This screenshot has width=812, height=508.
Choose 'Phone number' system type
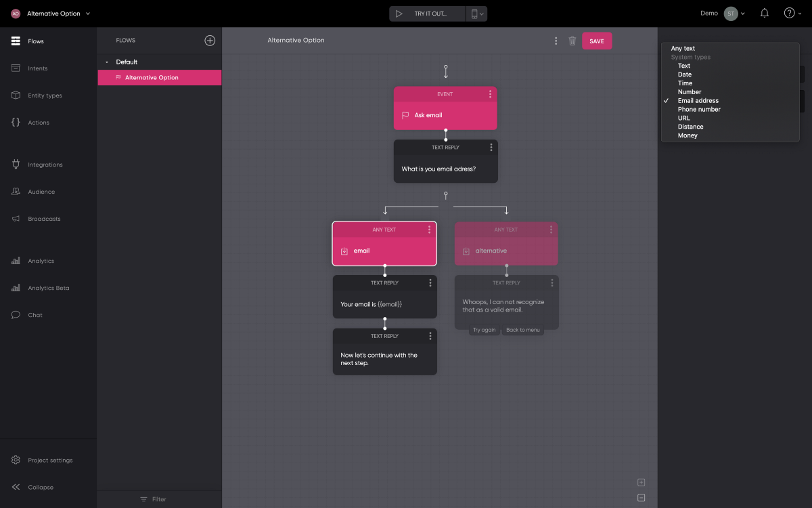pyautogui.click(x=730, y=109)
